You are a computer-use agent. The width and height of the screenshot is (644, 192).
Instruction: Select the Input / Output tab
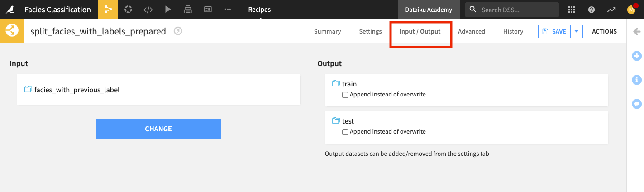[420, 31]
